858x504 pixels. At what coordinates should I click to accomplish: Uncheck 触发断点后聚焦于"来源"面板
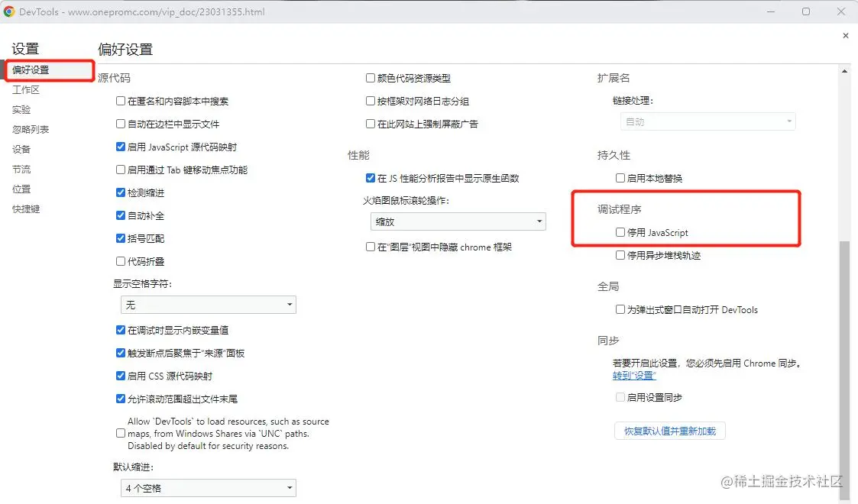121,353
